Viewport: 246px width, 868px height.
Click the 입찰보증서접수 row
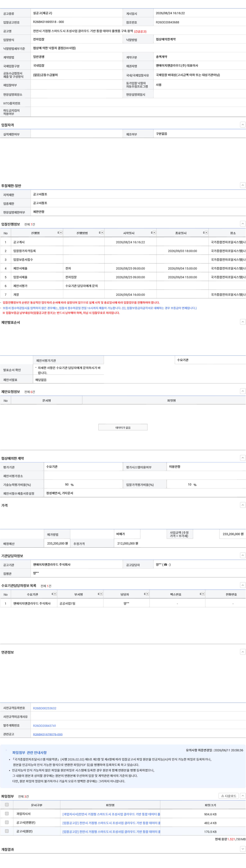click(123, 259)
